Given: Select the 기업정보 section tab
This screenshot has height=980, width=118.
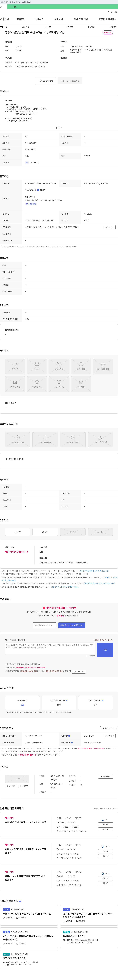Looking at the screenshot, I should 113,27.
